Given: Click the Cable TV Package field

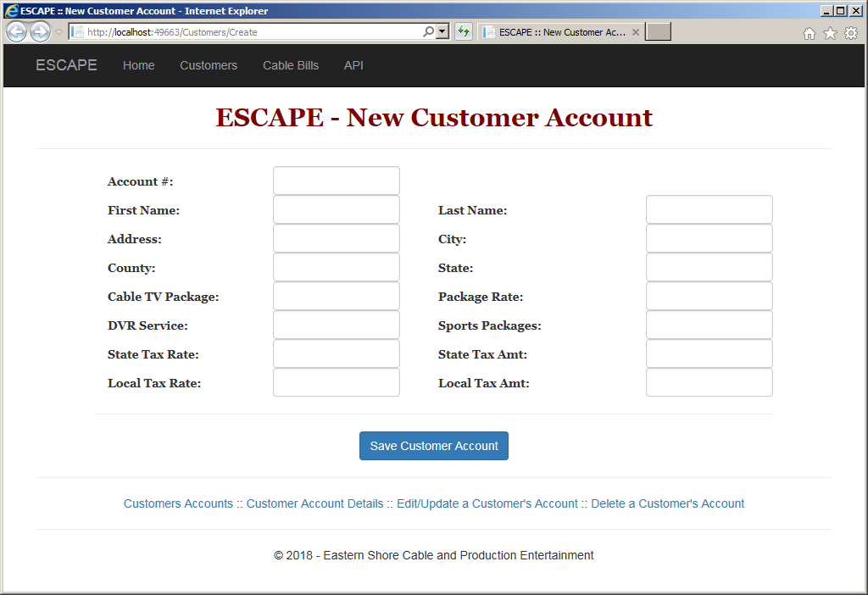Looking at the screenshot, I should [x=337, y=296].
